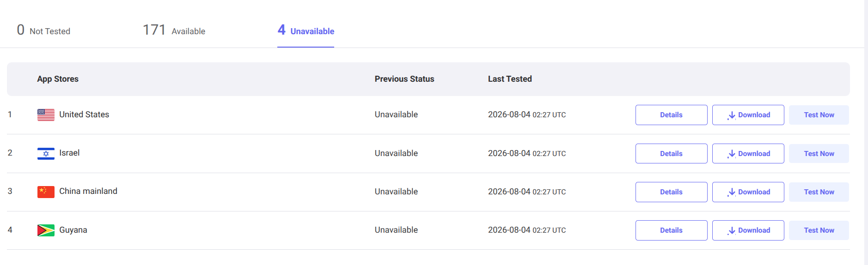Switch to the Available tab
This screenshot has width=868, height=265.
174,30
